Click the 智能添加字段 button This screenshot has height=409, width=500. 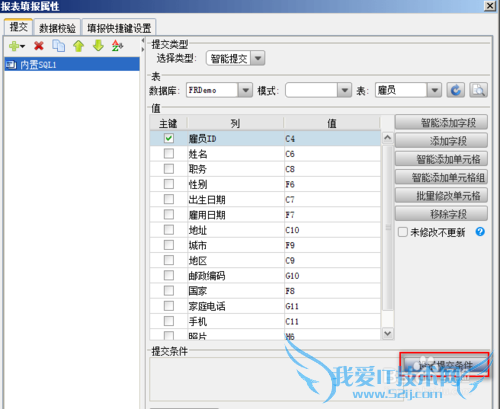click(441, 123)
